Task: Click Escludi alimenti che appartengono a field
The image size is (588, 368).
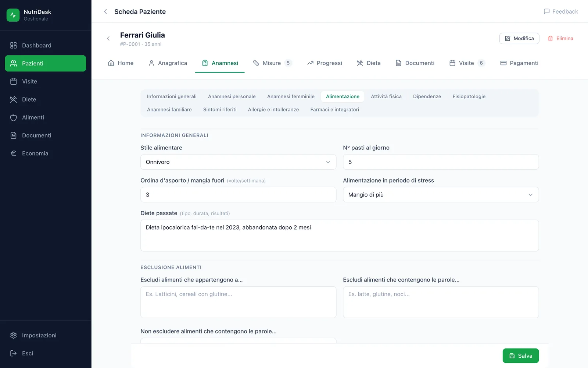Action: [x=238, y=302]
